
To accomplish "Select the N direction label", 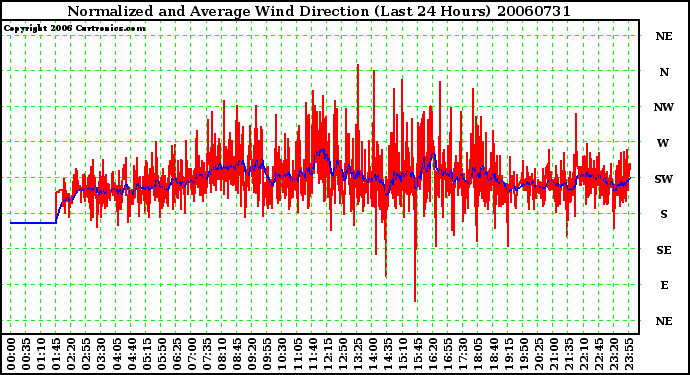I will [664, 72].
